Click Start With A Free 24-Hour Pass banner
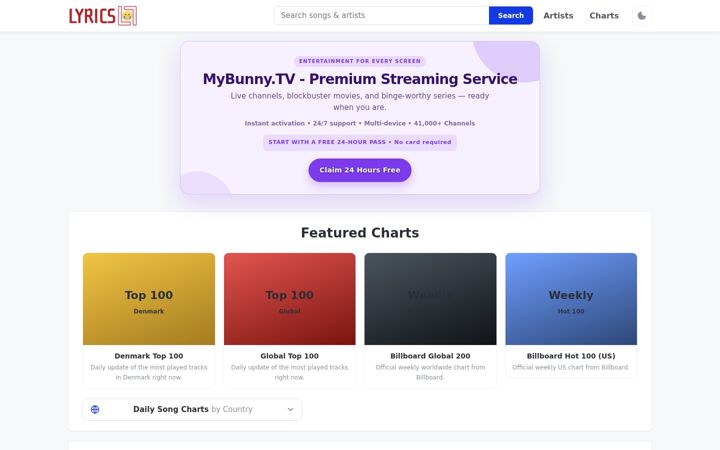Screen dimensions: 720x450 point(360,142)
